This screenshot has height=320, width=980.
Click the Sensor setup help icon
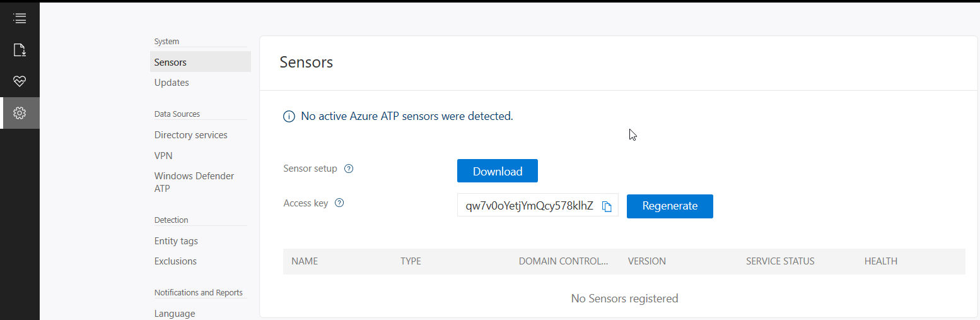[349, 169]
